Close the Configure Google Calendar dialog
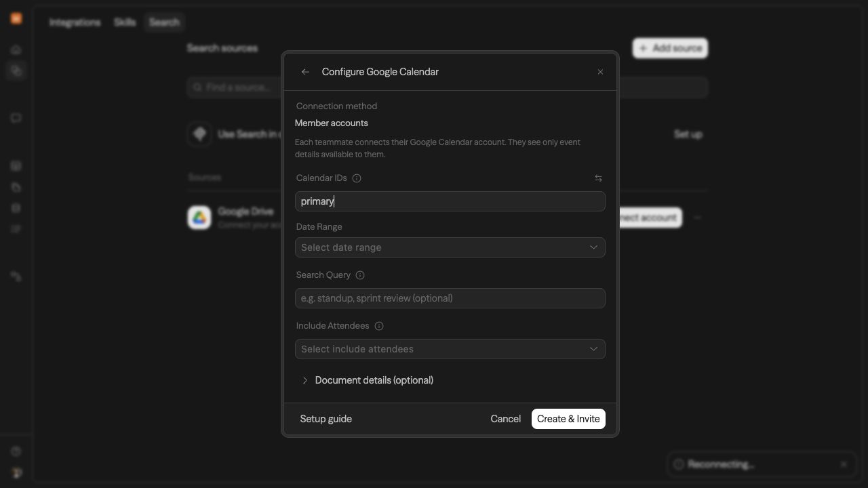This screenshot has height=488, width=868. coord(600,72)
